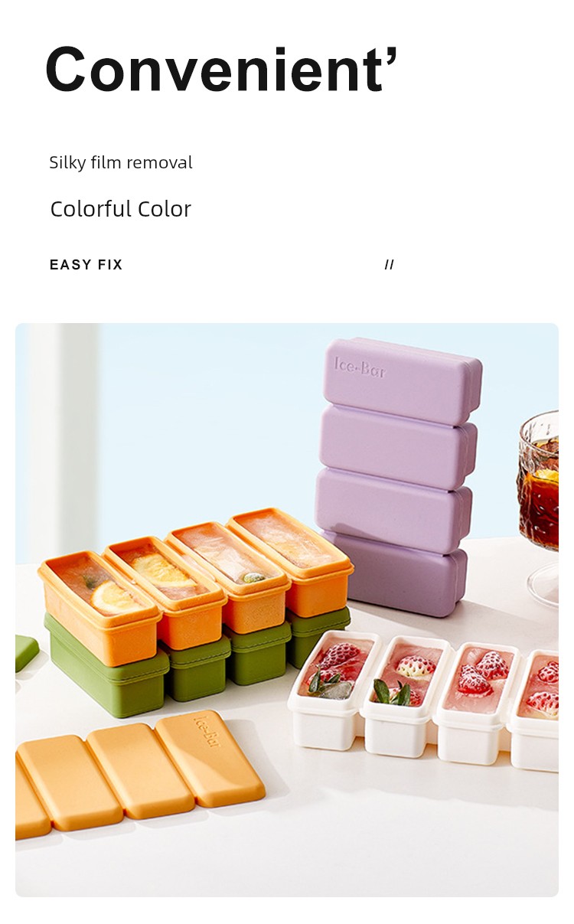Screen dimensions: 574x924
Task: Select the flat orange silicone lid
Action: pos(138,773)
